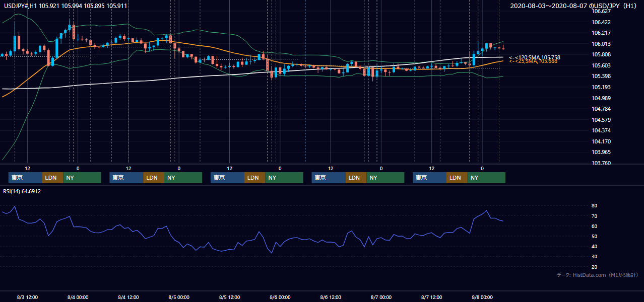Click the RSI axis level 50

[x=595, y=236]
